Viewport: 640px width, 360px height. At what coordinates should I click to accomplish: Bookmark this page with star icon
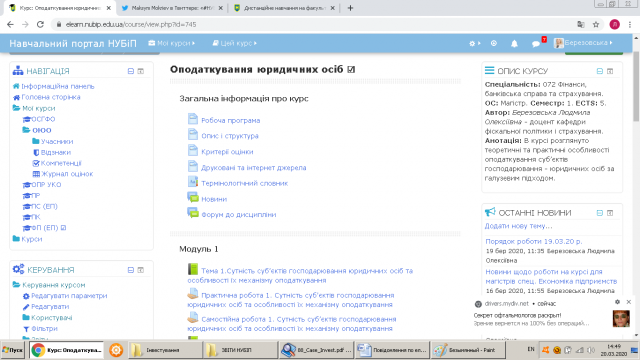point(596,24)
